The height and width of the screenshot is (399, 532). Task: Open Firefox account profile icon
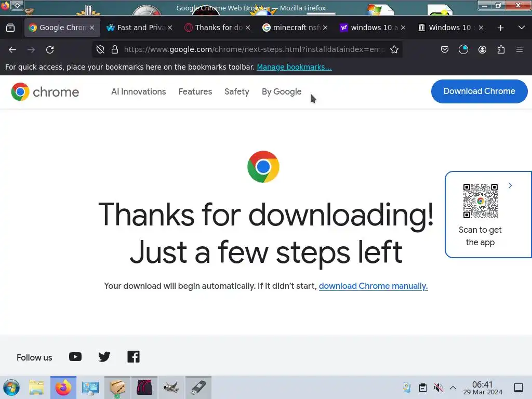(x=482, y=49)
